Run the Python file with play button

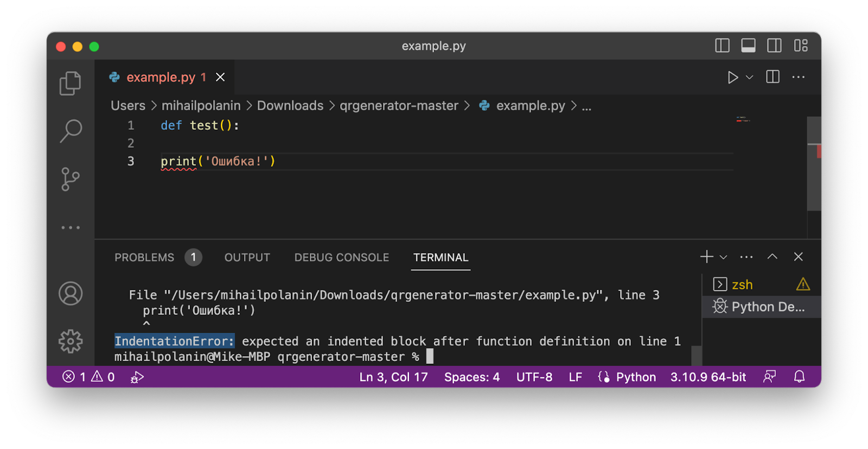pyautogui.click(x=732, y=78)
